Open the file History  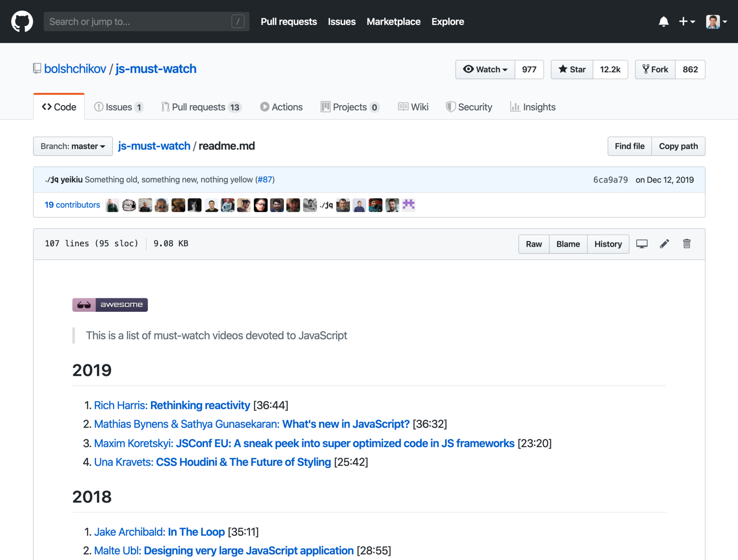coord(608,244)
